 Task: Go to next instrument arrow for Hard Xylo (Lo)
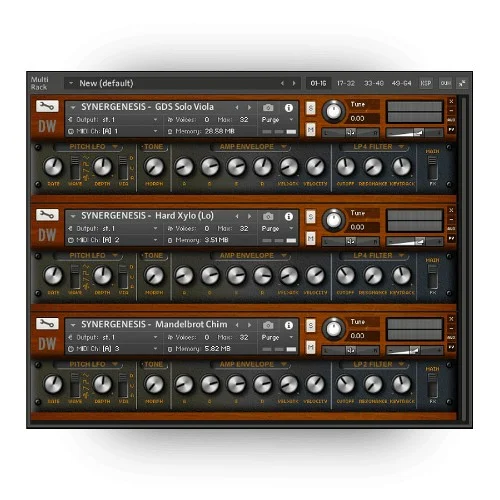coord(249,216)
